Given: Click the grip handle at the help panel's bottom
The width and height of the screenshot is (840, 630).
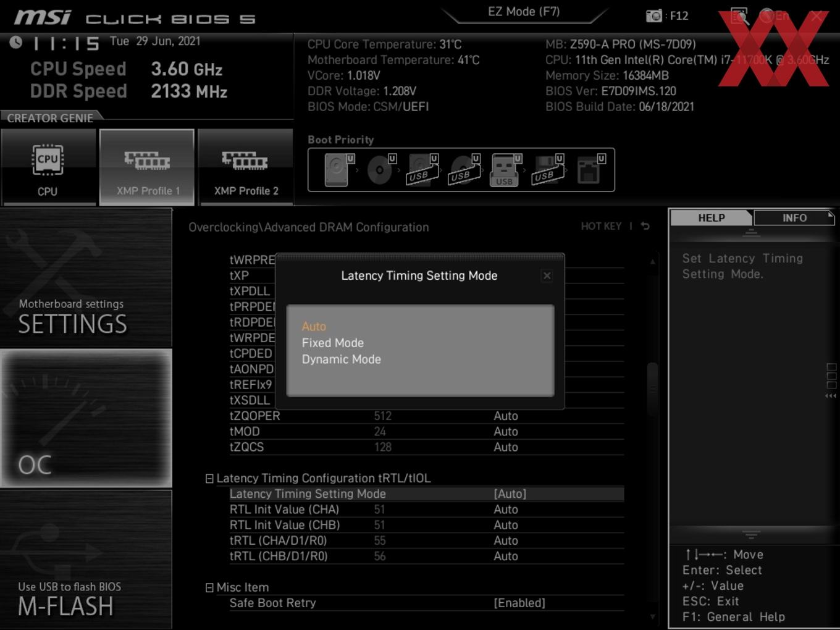Looking at the screenshot, I should [751, 534].
